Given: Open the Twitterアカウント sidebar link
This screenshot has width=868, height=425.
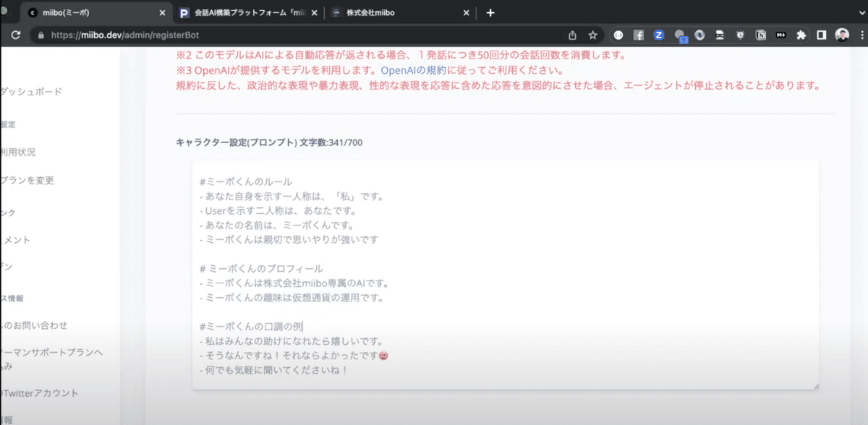Looking at the screenshot, I should [x=40, y=393].
